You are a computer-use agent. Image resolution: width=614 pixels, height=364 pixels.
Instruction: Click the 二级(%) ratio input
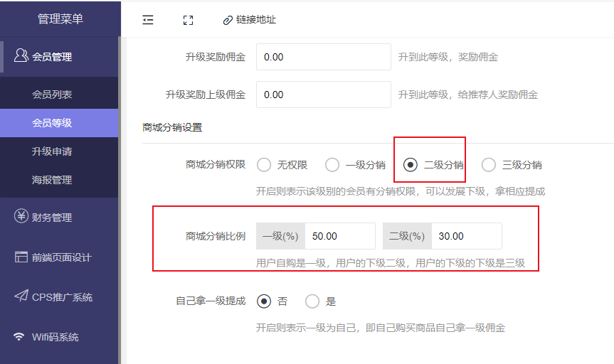pos(467,236)
